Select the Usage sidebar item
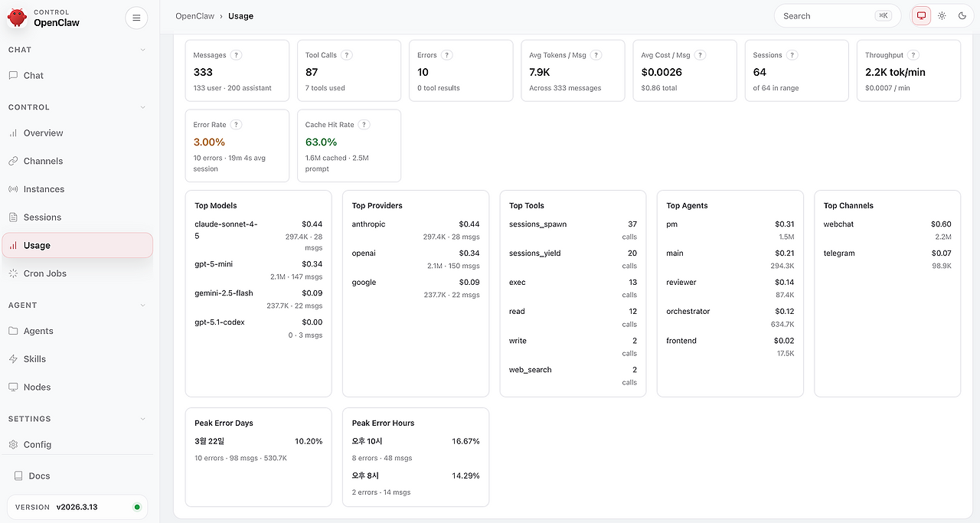This screenshot has height=523, width=980. [77, 246]
